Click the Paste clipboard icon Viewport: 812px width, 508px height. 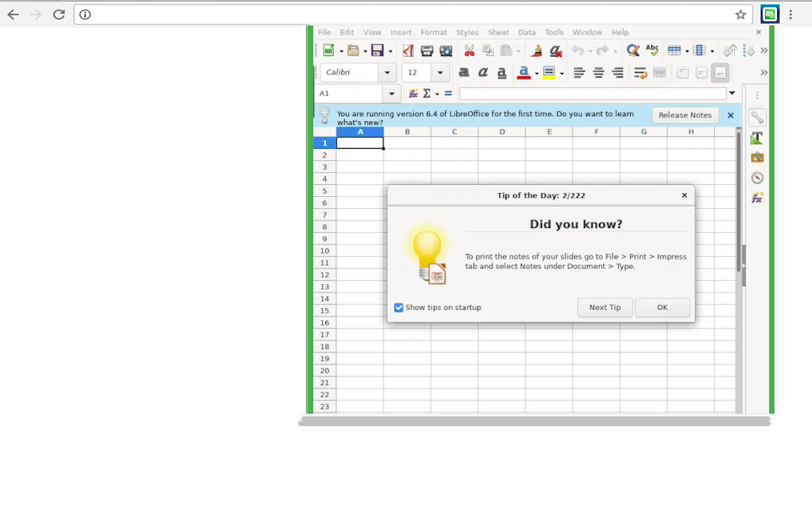point(506,51)
